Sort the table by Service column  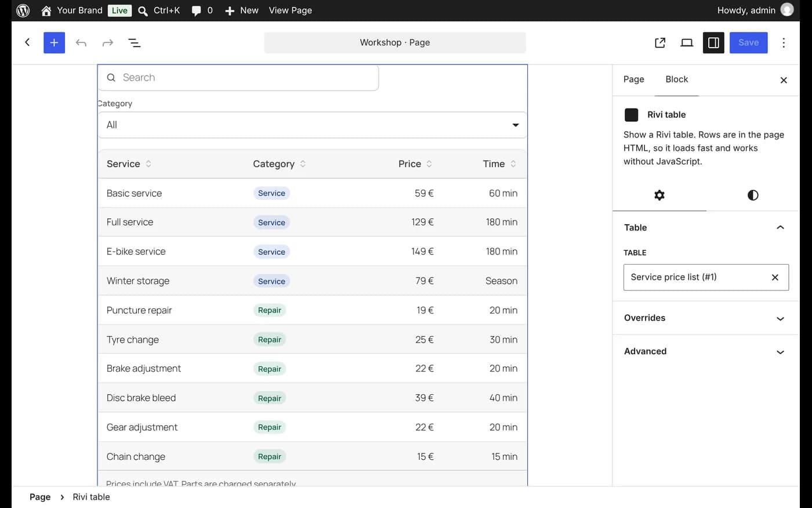click(x=129, y=164)
